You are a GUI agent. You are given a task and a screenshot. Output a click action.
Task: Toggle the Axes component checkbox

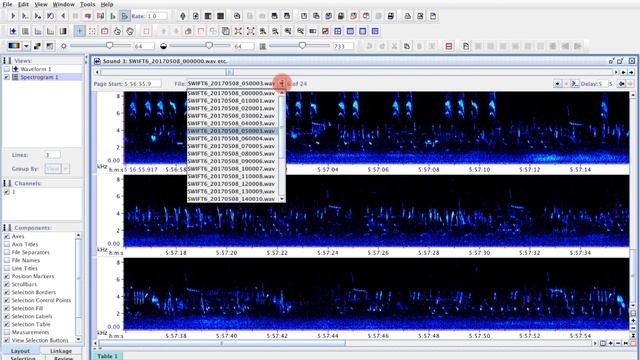[7, 236]
